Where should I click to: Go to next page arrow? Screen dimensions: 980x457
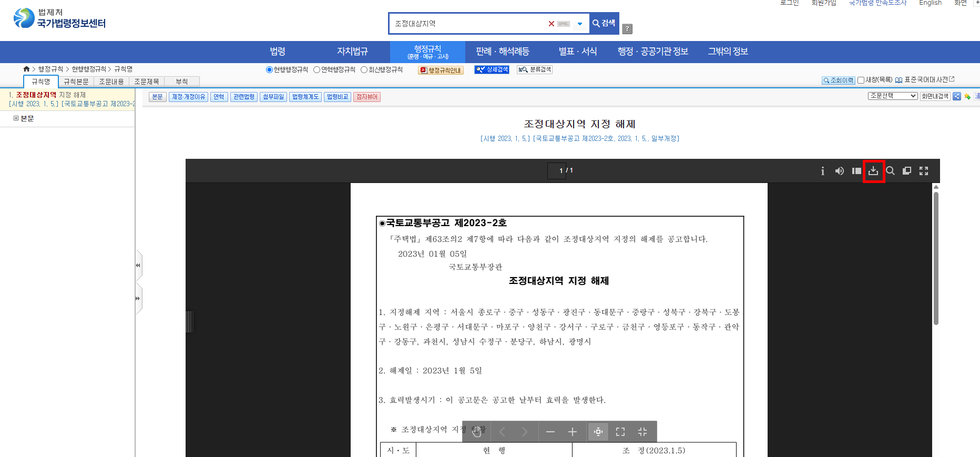[x=524, y=432]
